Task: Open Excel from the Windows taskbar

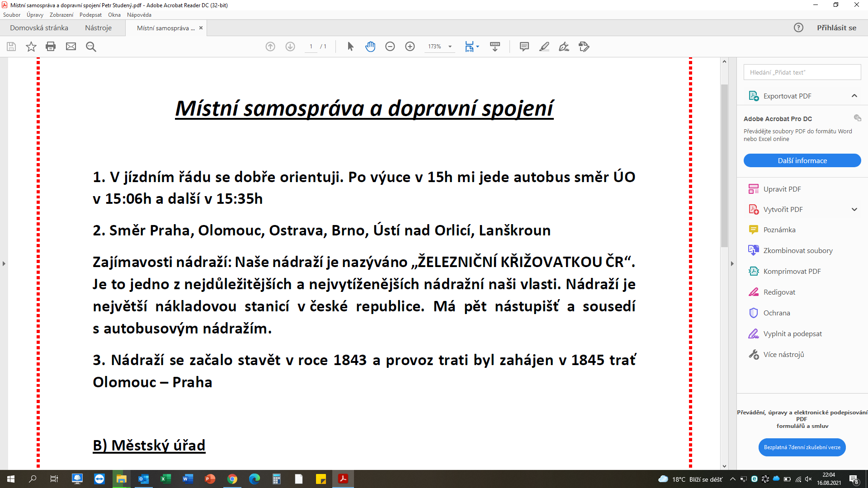Action: [165, 479]
